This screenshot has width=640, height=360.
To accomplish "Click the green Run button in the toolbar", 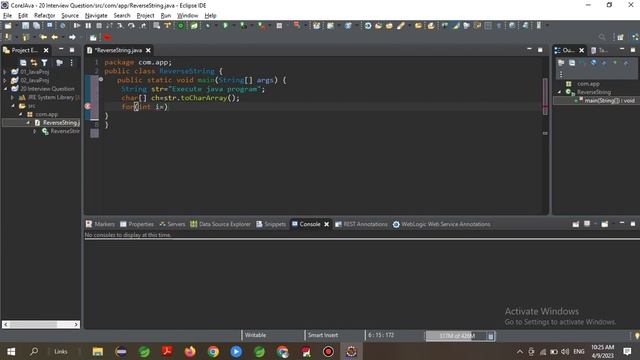I will 225,25.
